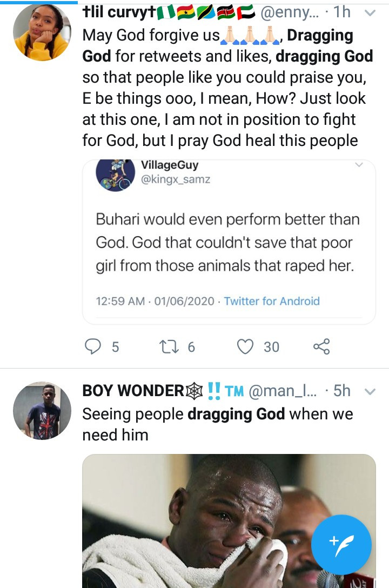Like the tweet with 30 likes
The image size is (389, 588).
tap(246, 346)
